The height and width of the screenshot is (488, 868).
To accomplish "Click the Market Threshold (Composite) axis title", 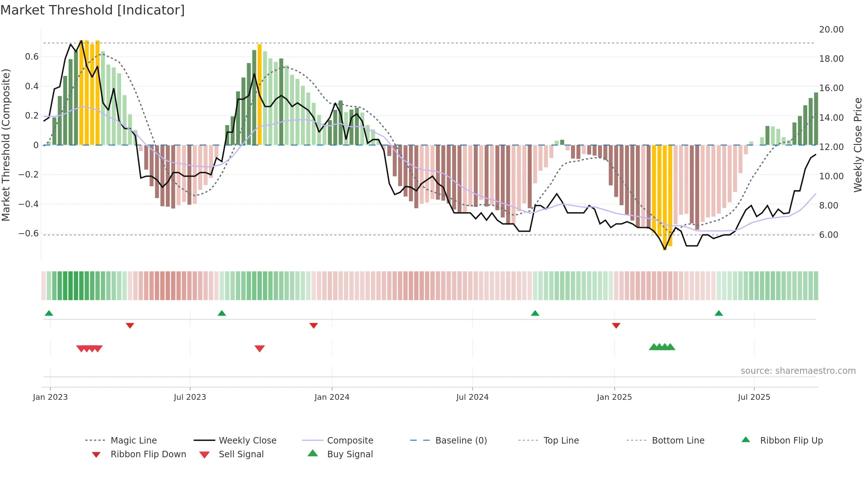I will tap(6, 145).
